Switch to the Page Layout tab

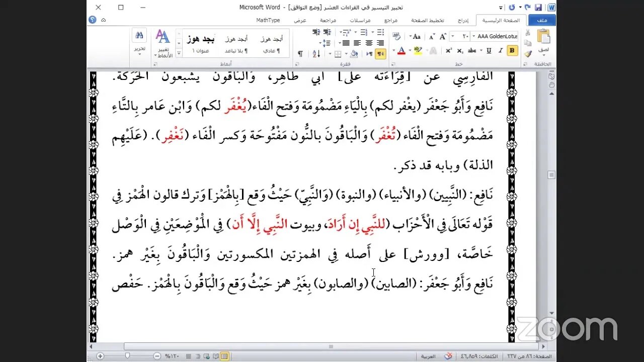(428, 20)
